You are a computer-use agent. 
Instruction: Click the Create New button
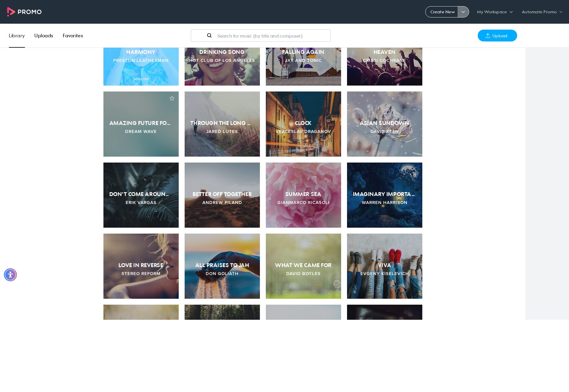(x=442, y=12)
